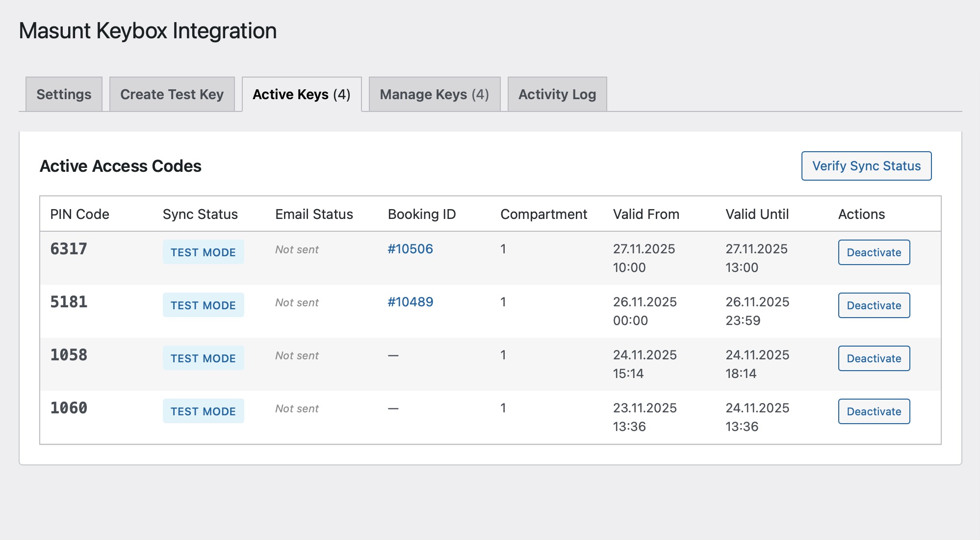Open booking #10506
Viewport: 980px width, 540px height.
click(410, 249)
